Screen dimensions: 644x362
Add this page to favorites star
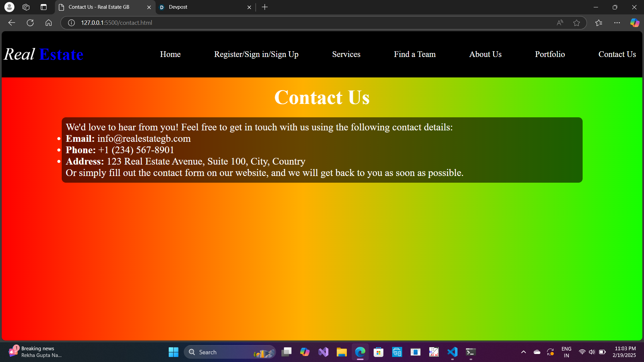[x=577, y=23]
